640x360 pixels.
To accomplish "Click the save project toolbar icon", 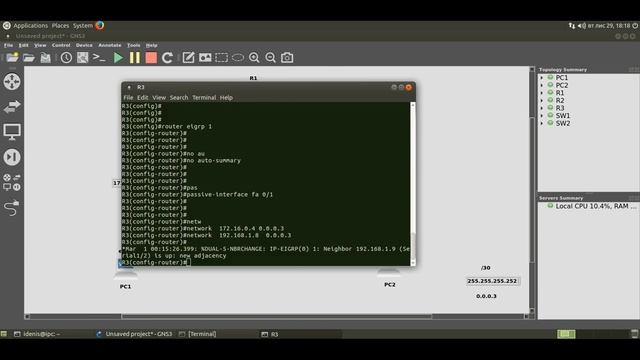I will (45, 58).
